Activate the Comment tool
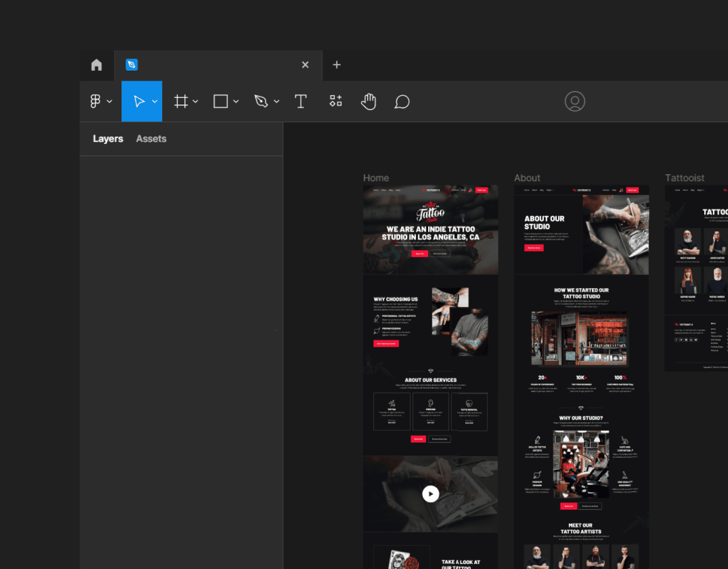 tap(402, 101)
